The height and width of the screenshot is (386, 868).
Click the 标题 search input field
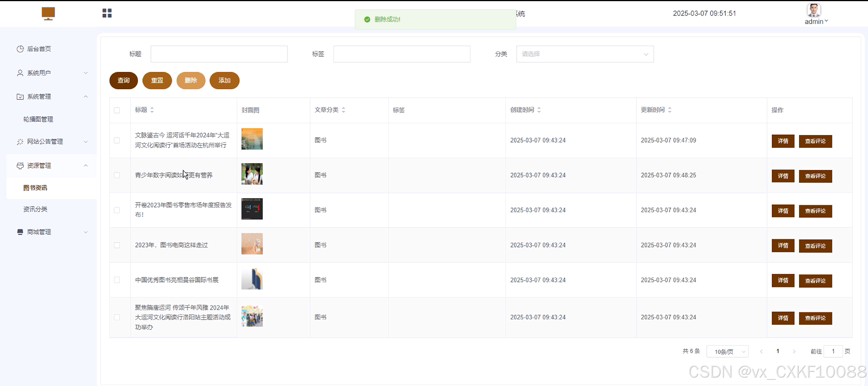219,54
